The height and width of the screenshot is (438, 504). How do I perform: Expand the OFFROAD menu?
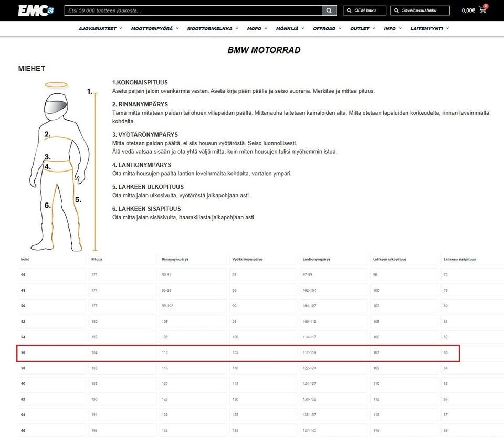coord(327,28)
